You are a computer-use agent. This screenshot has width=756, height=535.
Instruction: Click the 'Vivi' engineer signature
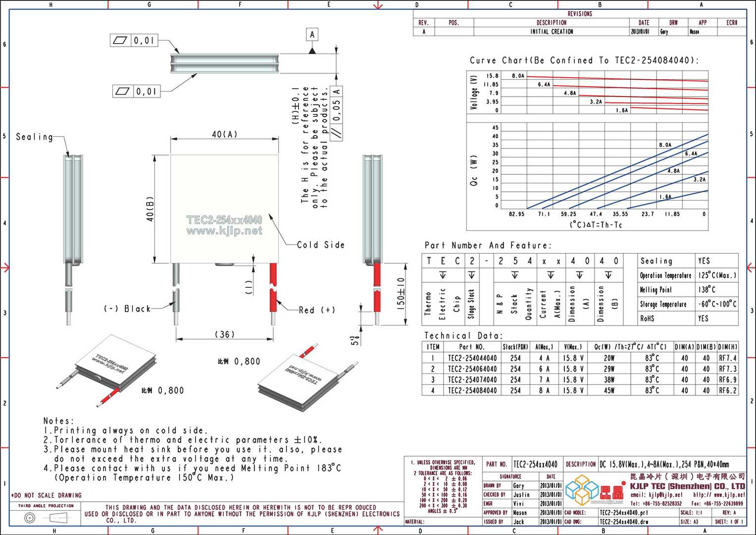click(518, 503)
